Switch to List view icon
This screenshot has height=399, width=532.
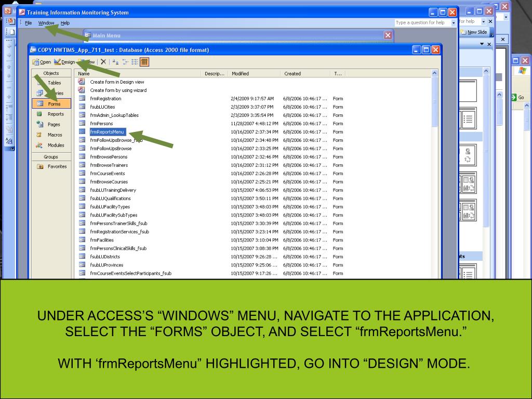pyautogui.click(x=135, y=62)
